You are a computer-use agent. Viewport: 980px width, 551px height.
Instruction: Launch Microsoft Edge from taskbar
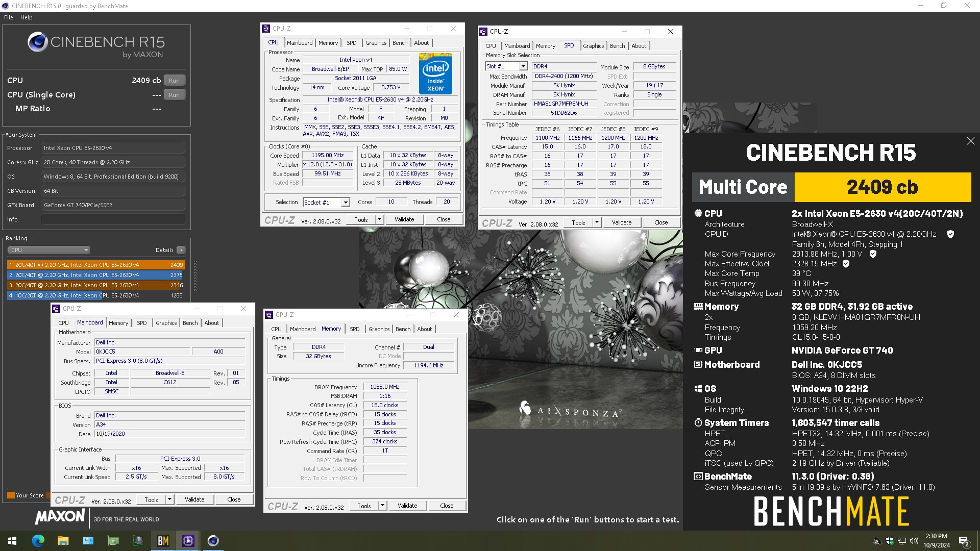pos(38,541)
